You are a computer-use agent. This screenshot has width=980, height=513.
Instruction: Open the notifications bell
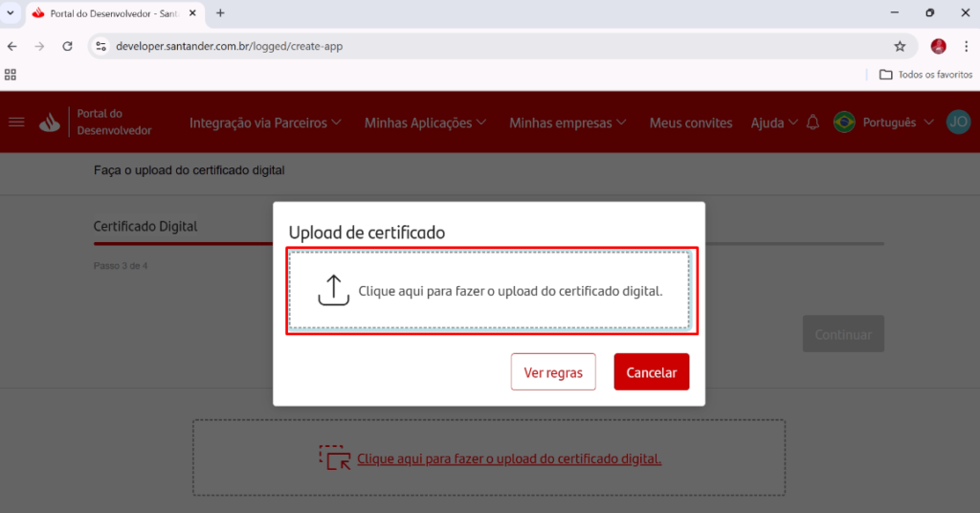pyautogui.click(x=813, y=123)
